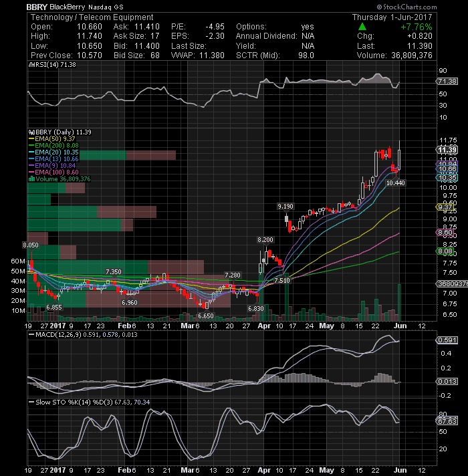The width and height of the screenshot is (468, 476).
Task: Click the Low value 10.650
Action: pos(89,46)
